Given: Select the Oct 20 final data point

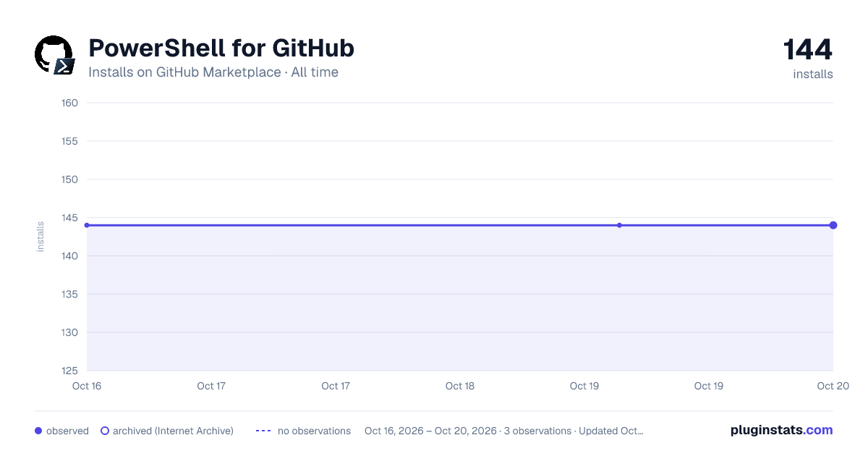Looking at the screenshot, I should tap(833, 225).
